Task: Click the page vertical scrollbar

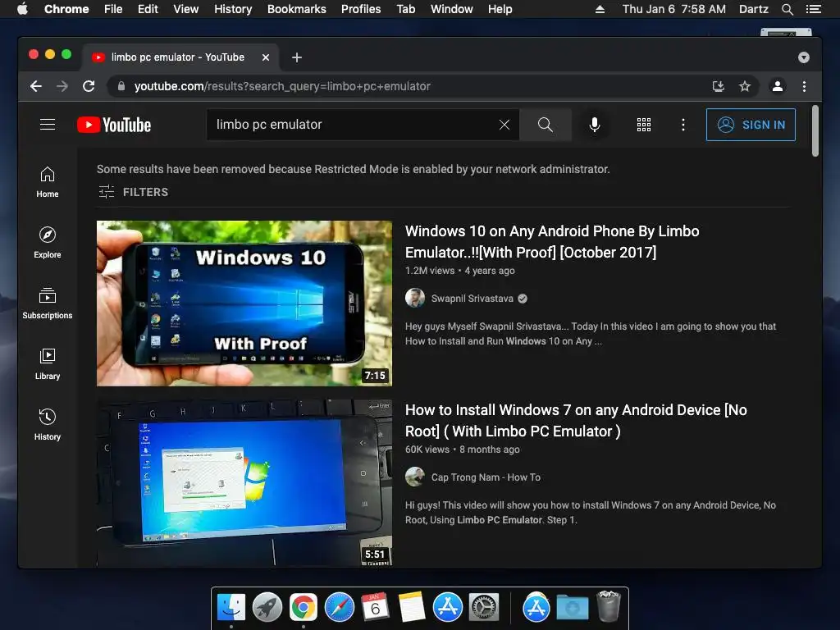Action: click(x=815, y=131)
